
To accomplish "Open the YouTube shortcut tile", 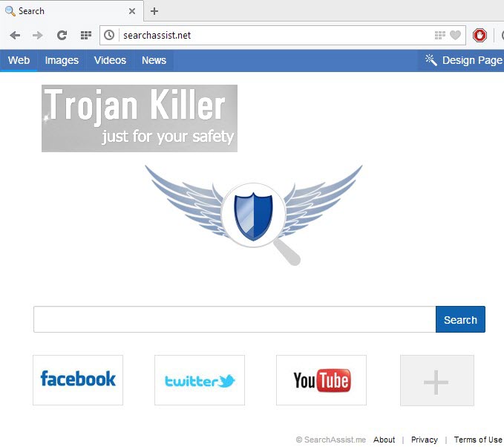I will 321,380.
